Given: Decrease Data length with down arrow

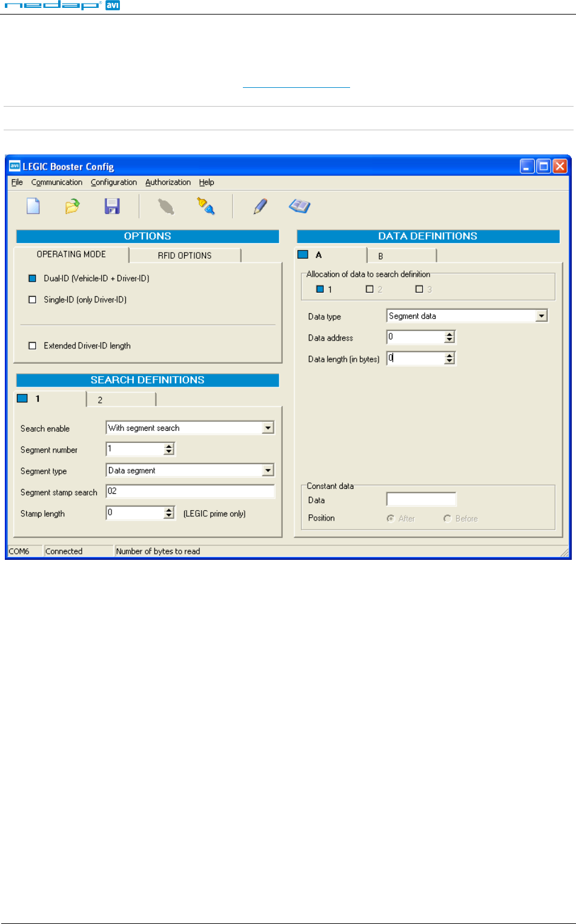Looking at the screenshot, I should pyautogui.click(x=449, y=362).
